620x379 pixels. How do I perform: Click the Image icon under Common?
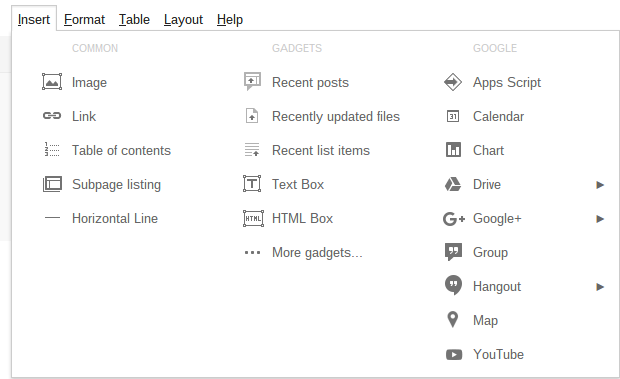pos(52,82)
